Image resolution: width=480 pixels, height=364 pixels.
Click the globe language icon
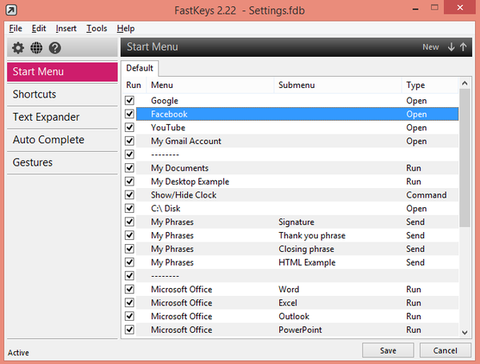(36, 48)
